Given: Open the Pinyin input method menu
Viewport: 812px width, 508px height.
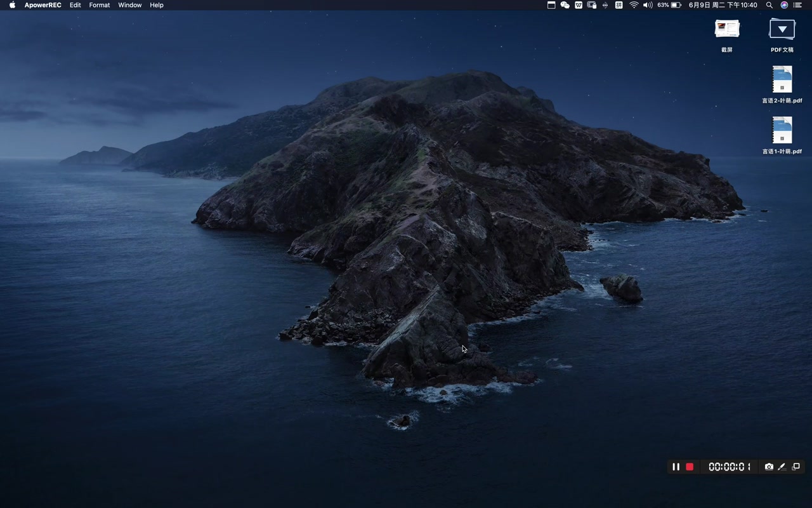Looking at the screenshot, I should [619, 5].
